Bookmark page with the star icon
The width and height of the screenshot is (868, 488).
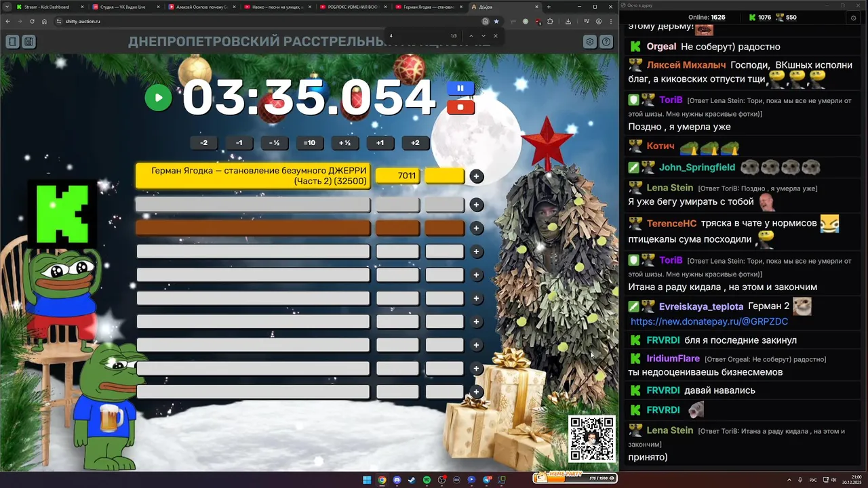click(x=496, y=21)
